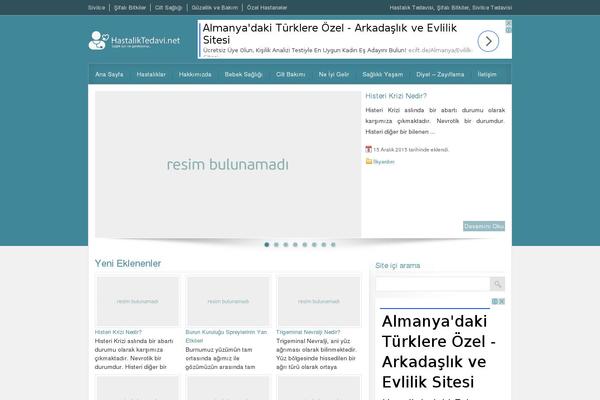Open the Hastalıklar menu item

pos(151,75)
